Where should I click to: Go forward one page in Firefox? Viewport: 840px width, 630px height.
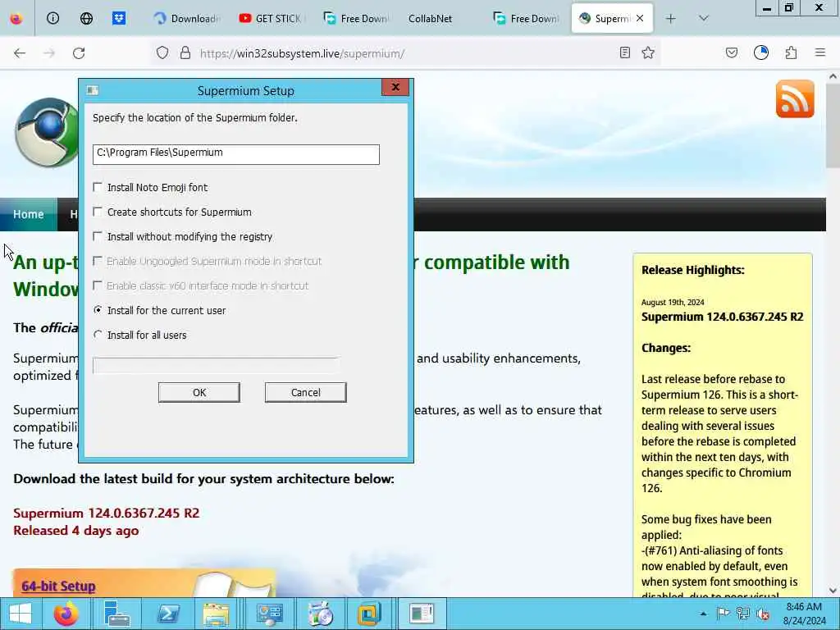coord(49,53)
